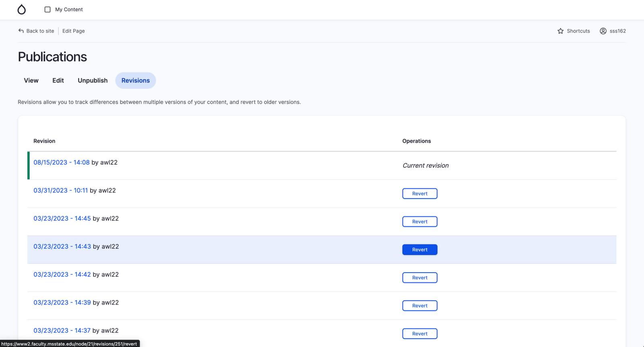Click the Drupal droplet logo icon
644x347 pixels.
(22, 10)
